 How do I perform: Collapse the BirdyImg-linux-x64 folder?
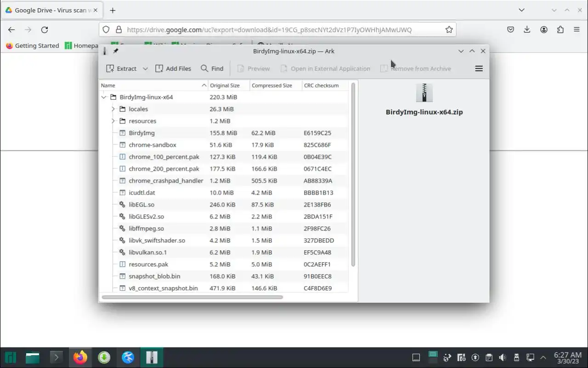[x=104, y=97]
